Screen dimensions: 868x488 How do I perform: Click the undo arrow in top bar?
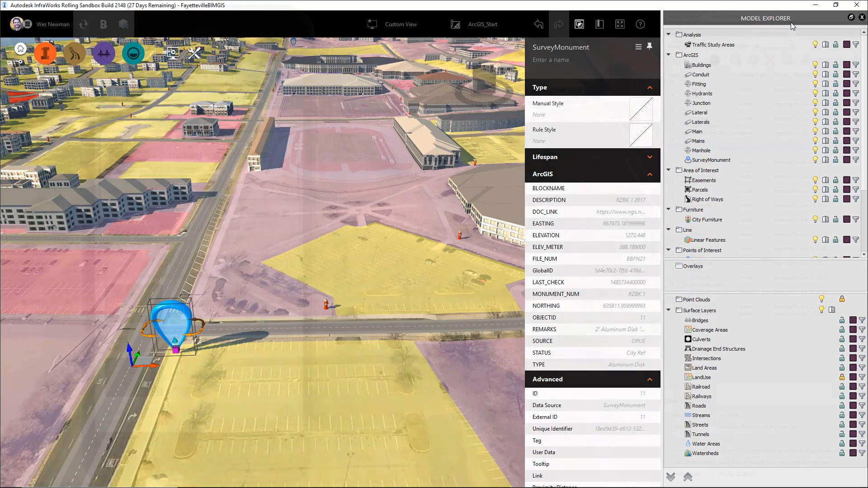tap(538, 24)
